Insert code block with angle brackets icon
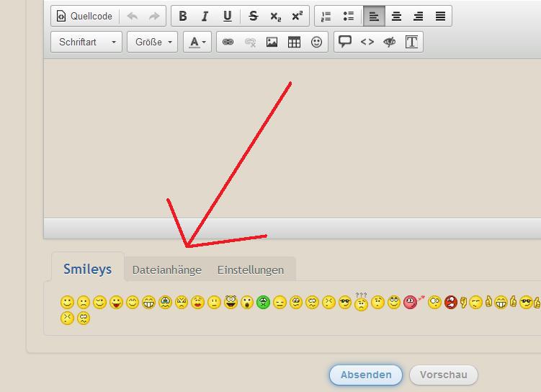The width and height of the screenshot is (541, 392). coord(367,42)
